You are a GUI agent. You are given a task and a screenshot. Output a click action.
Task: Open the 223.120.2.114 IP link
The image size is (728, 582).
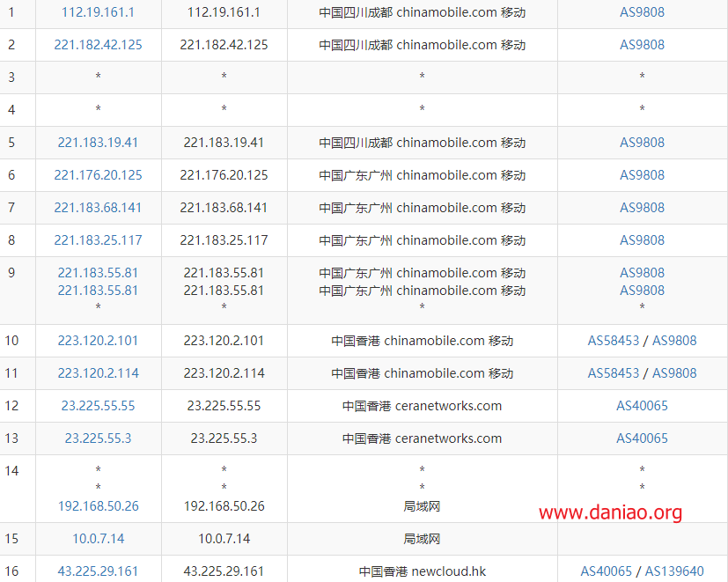pos(98,373)
